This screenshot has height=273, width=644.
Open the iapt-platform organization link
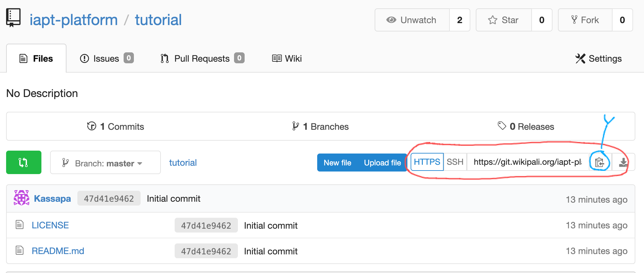(x=74, y=20)
